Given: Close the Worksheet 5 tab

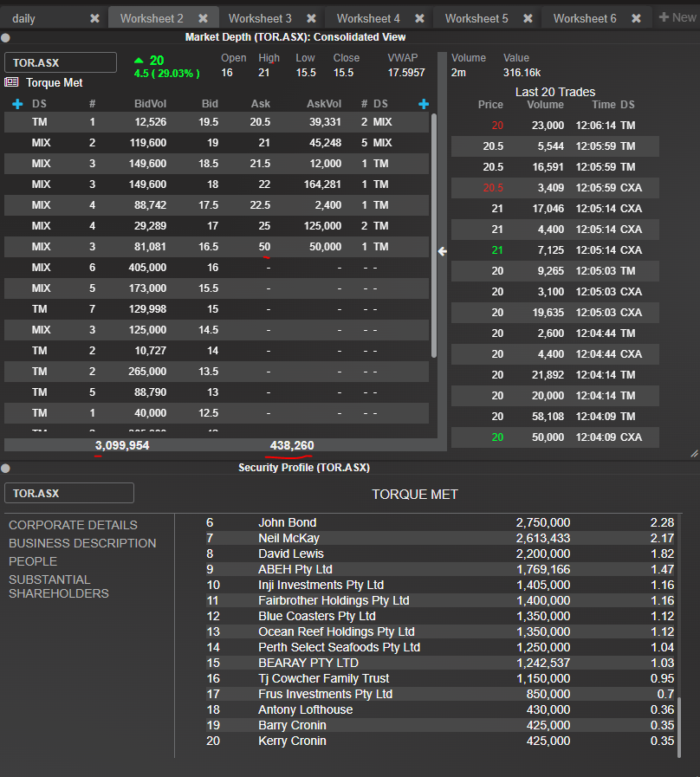Looking at the screenshot, I should point(528,18).
